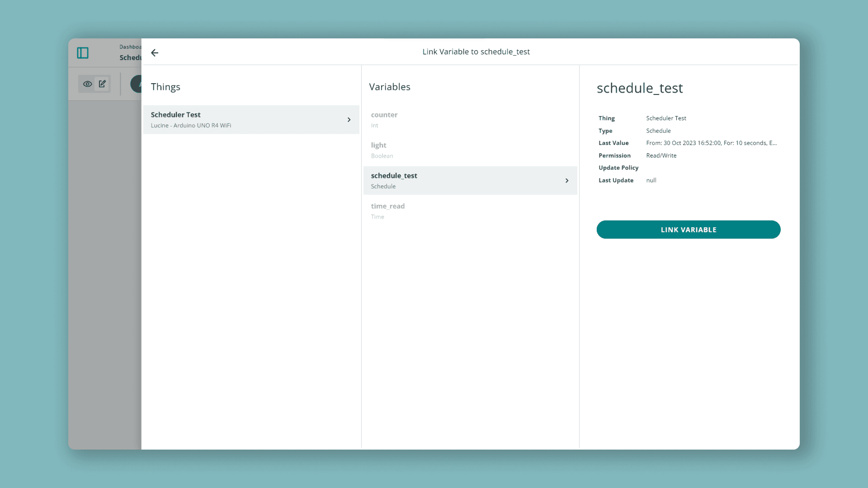This screenshot has height=488, width=868.
Task: Toggle the sidebar panel icon
Action: 83,53
